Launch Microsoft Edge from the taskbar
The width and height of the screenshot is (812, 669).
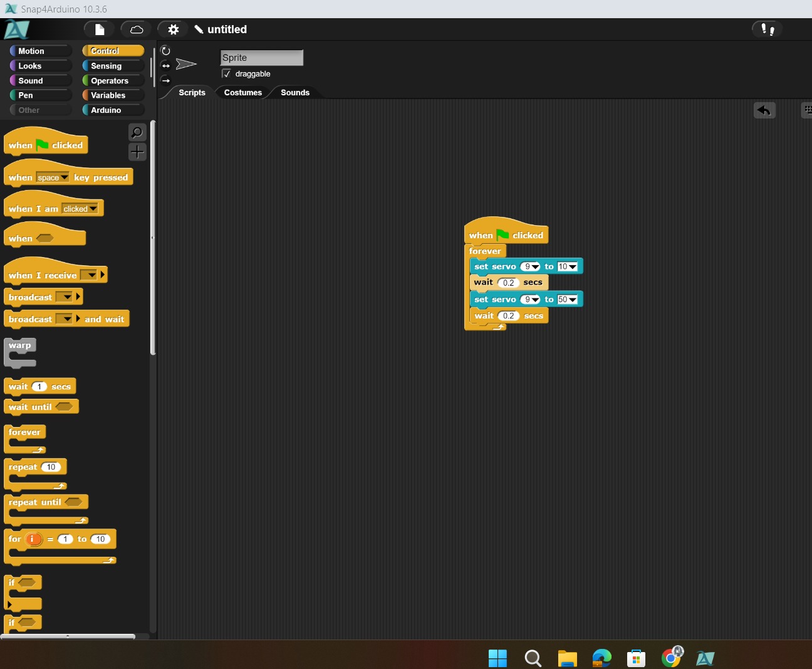[601, 658]
